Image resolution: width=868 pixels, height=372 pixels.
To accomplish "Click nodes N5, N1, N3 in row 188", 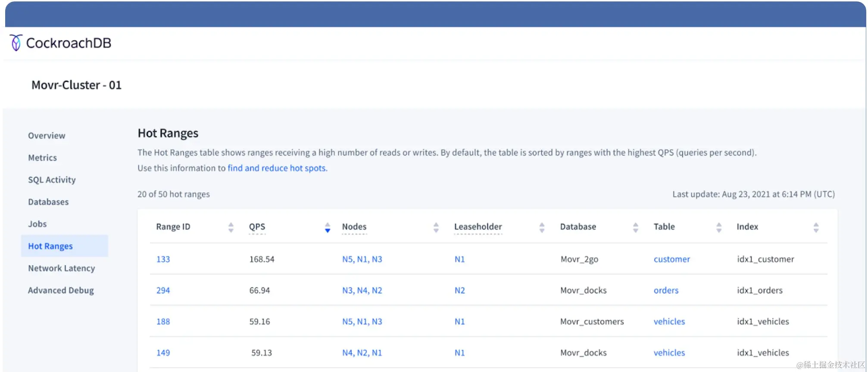I will 362,322.
